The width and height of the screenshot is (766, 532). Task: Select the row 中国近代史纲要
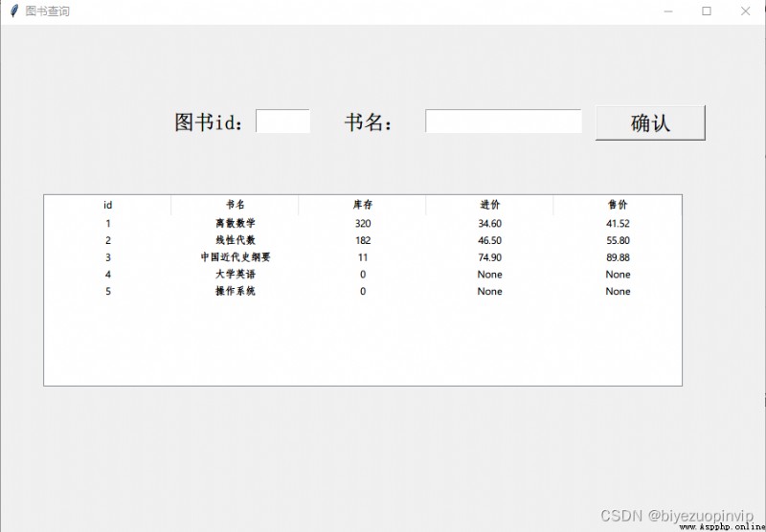coord(363,257)
